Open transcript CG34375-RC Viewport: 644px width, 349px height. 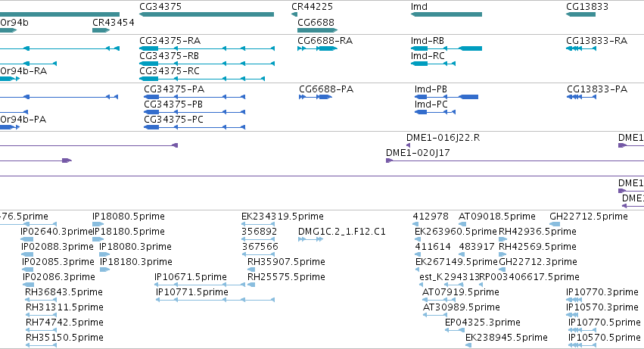[170, 71]
